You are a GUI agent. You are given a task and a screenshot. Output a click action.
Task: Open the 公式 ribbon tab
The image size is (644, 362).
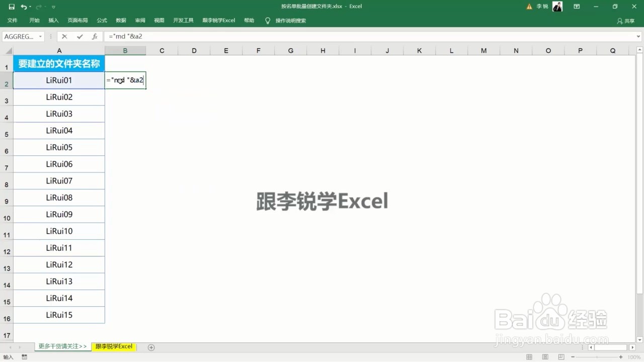pos(102,21)
